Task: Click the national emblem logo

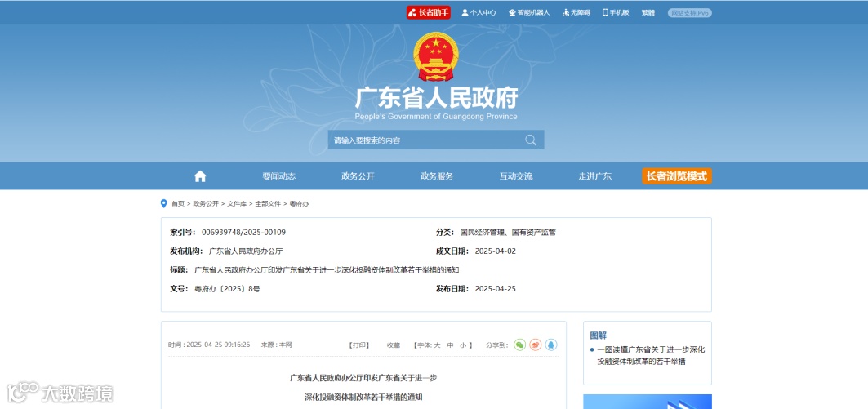Action: coord(436,56)
